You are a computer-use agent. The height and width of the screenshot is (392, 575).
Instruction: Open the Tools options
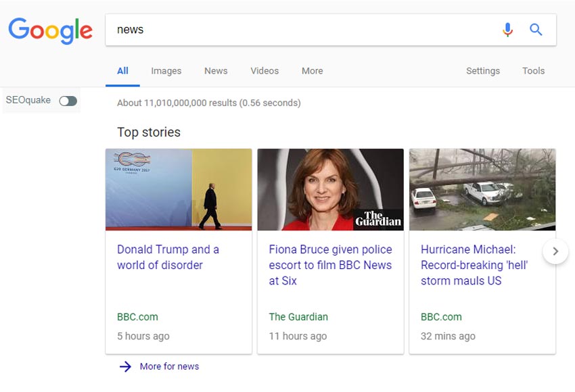point(533,71)
